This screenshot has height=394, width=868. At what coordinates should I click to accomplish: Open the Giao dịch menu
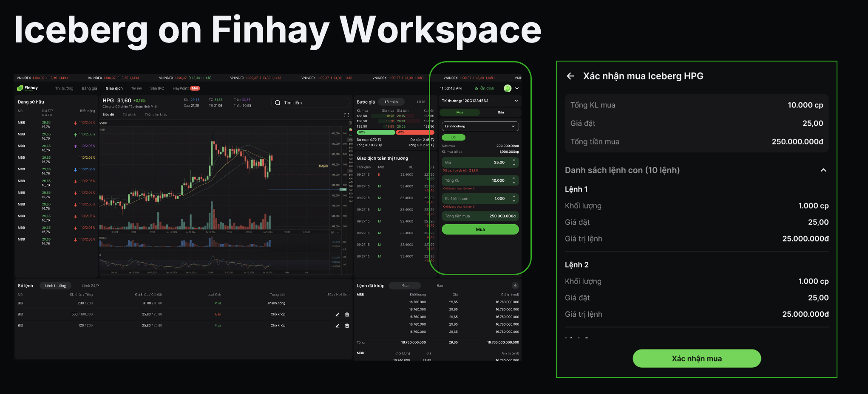[114, 88]
